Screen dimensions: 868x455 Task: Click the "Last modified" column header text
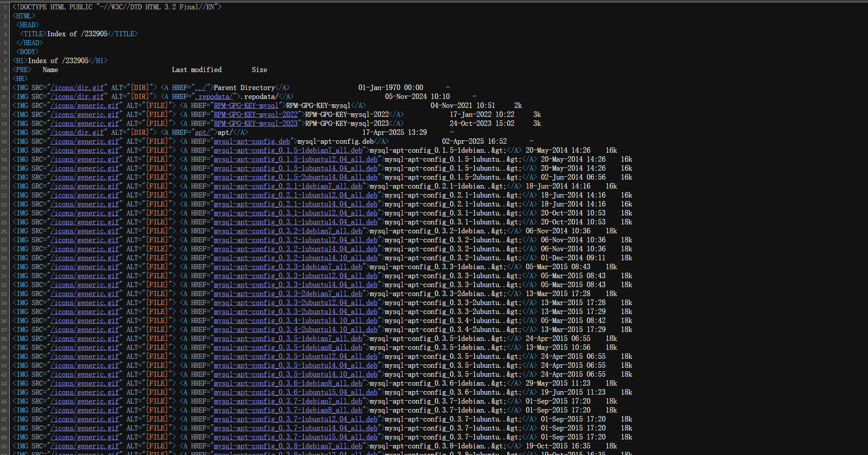(197, 70)
